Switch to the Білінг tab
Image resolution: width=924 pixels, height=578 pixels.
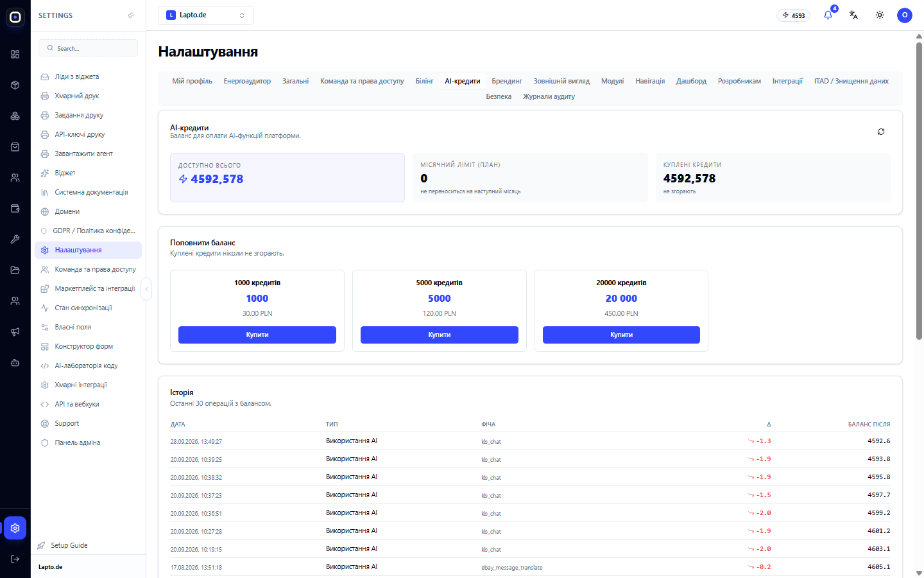424,82
